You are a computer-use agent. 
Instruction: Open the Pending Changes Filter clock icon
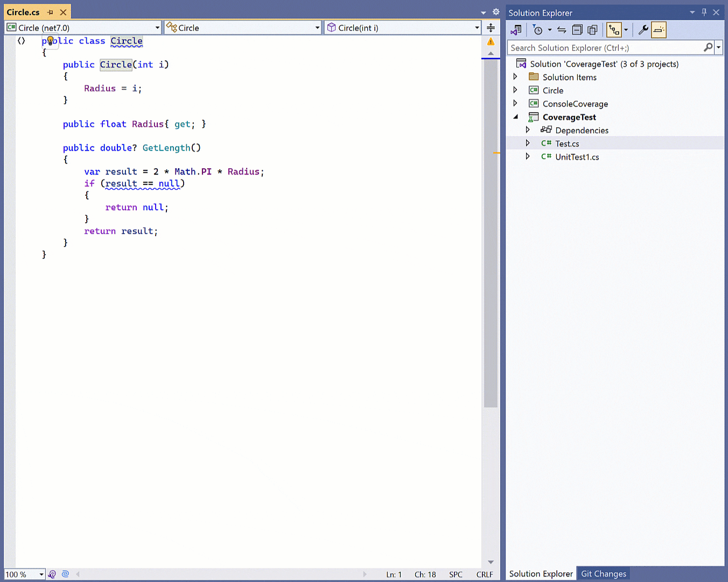pos(537,30)
